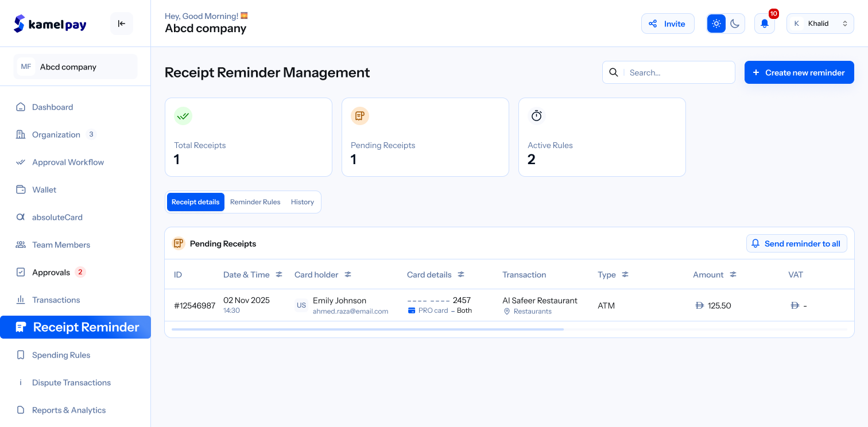
Task: Open absoluteCard from the sidebar icon
Action: (21, 217)
